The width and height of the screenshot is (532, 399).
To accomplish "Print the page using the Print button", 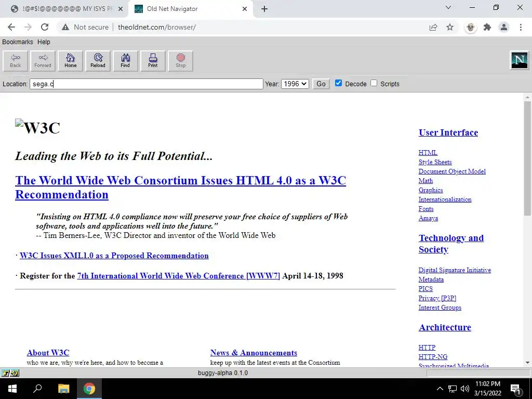I will click(x=153, y=61).
